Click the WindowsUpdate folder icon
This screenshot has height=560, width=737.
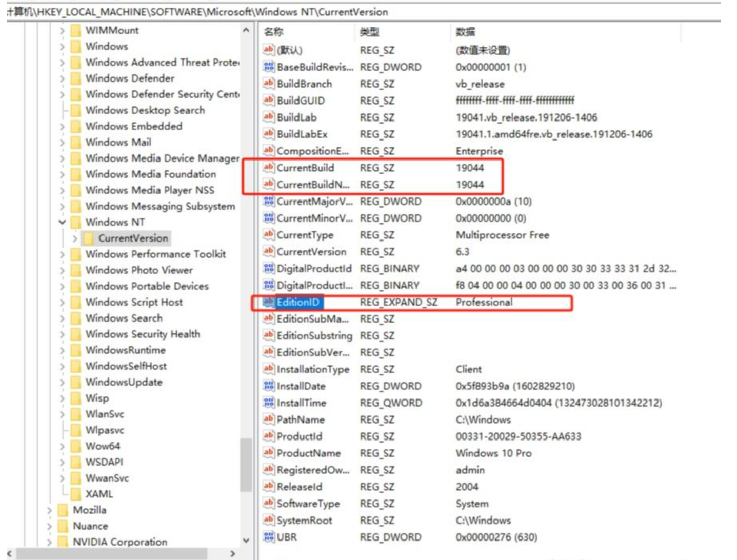[x=76, y=382]
